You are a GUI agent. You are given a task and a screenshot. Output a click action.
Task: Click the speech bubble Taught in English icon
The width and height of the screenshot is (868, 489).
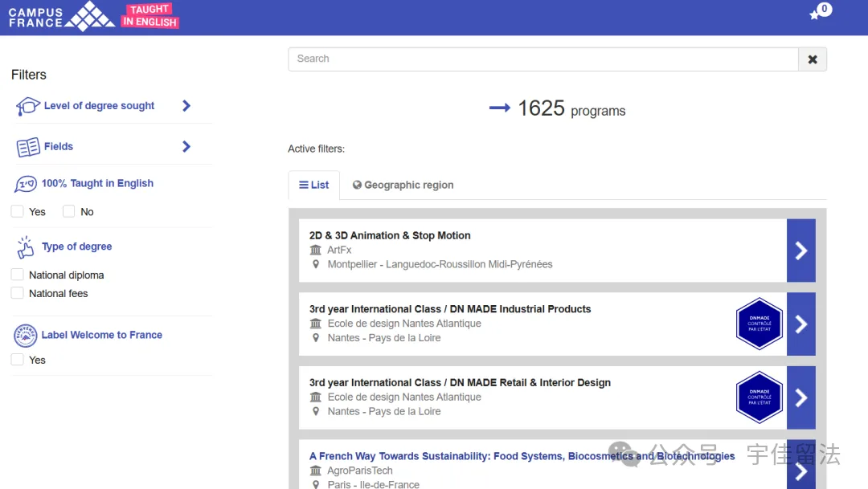[26, 184]
